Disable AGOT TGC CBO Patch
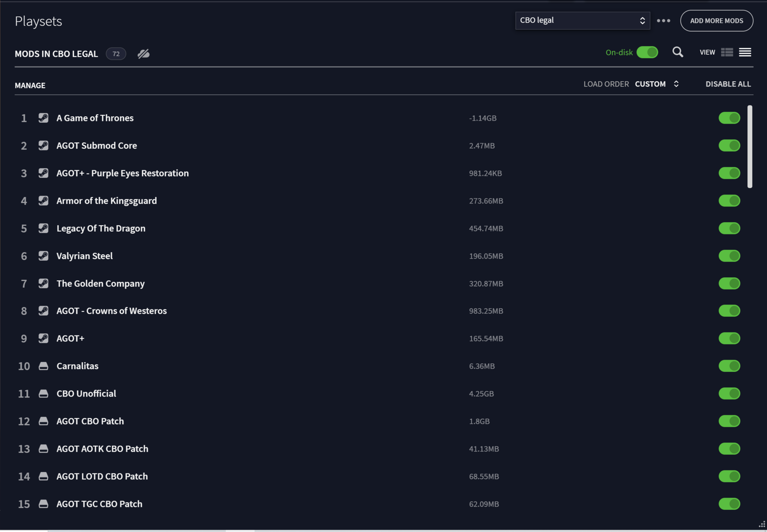The image size is (767, 532). pyautogui.click(x=729, y=504)
